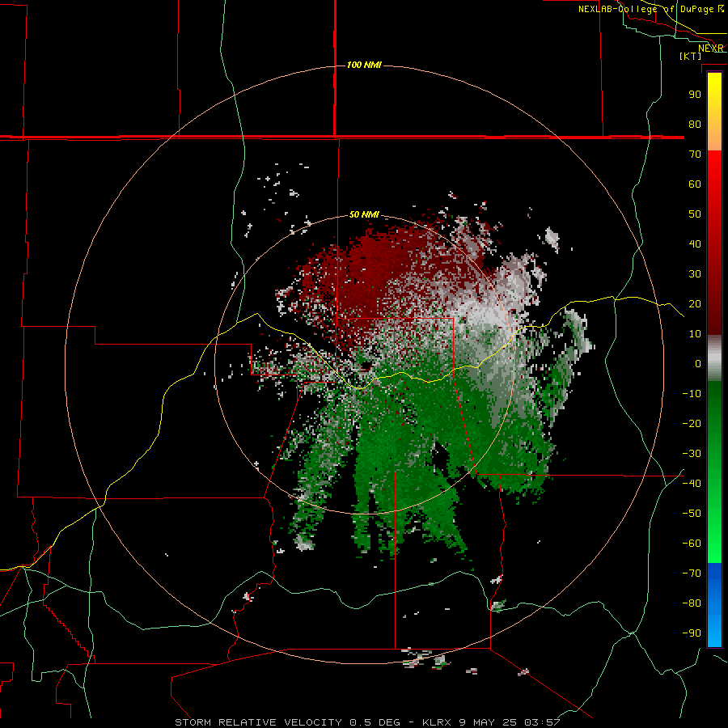728x728 pixels.
Task: Click the -50 value on velocity scale
Action: (692, 514)
